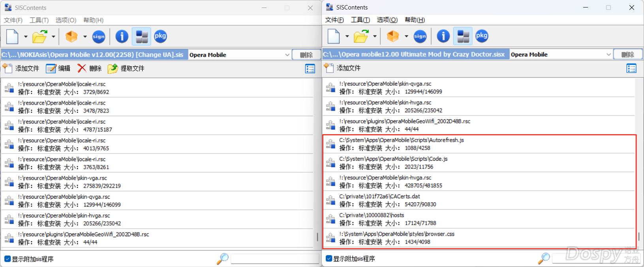Open the 文件(F) menu in right window
Screen dimensions: 644x267
[334, 20]
